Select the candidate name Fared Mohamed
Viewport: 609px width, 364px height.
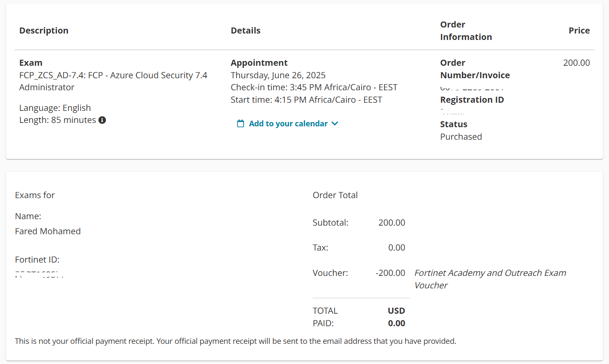click(x=48, y=231)
